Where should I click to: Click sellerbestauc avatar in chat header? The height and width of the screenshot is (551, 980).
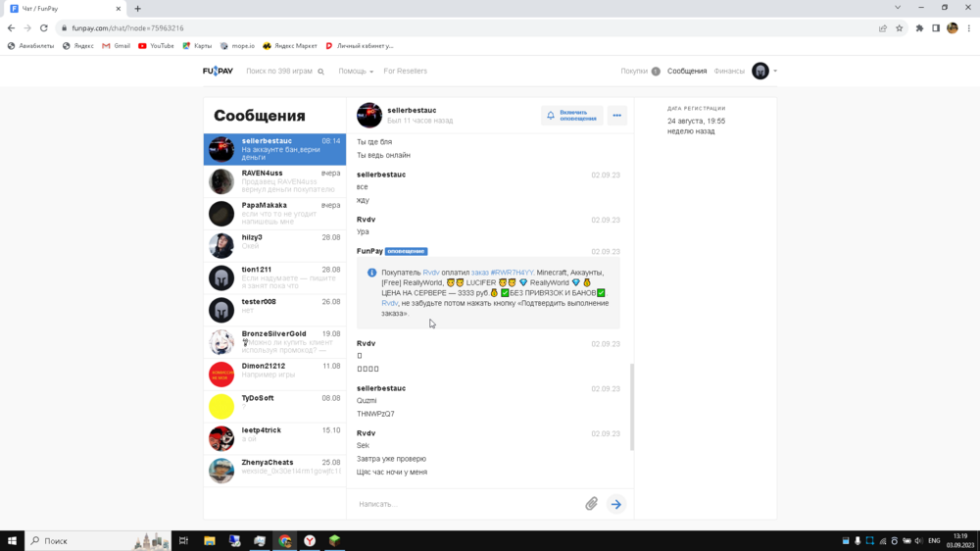(369, 115)
